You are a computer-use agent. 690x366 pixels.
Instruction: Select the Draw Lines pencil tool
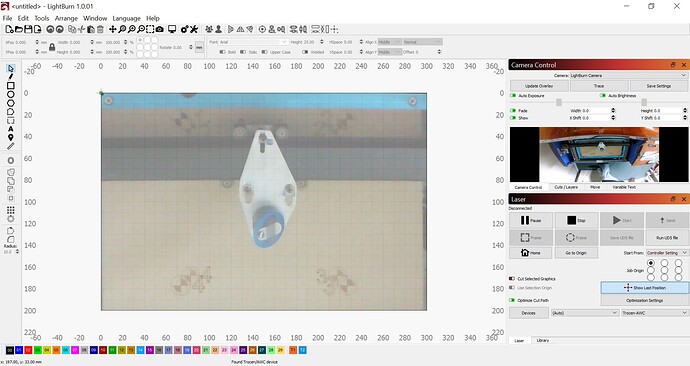(x=11, y=77)
